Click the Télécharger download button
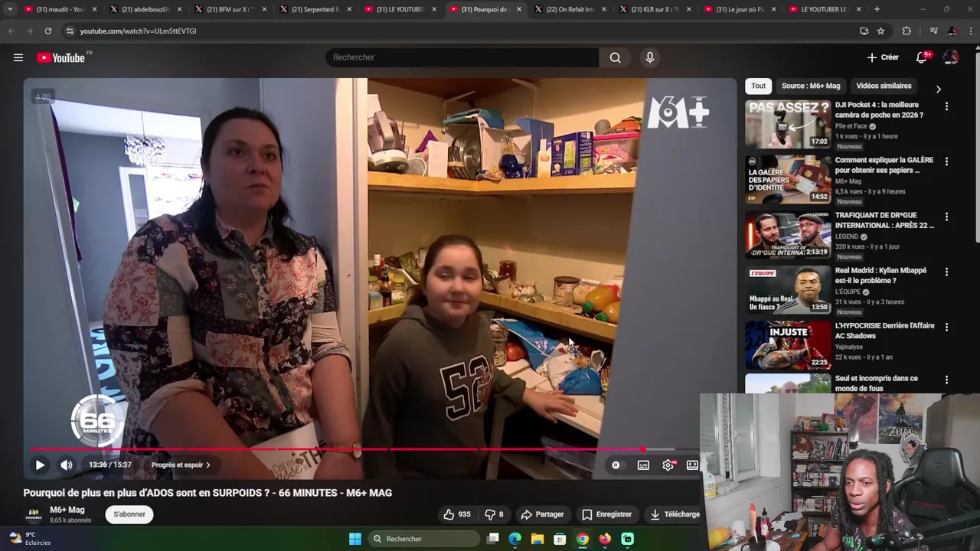The width and height of the screenshot is (980, 551). 675,514
